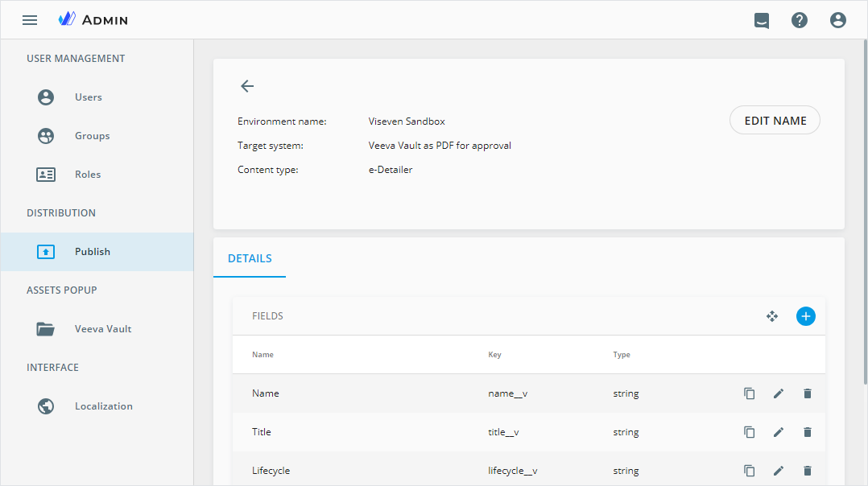The height and width of the screenshot is (486, 868).
Task: Go back using the left arrow
Action: tap(247, 86)
